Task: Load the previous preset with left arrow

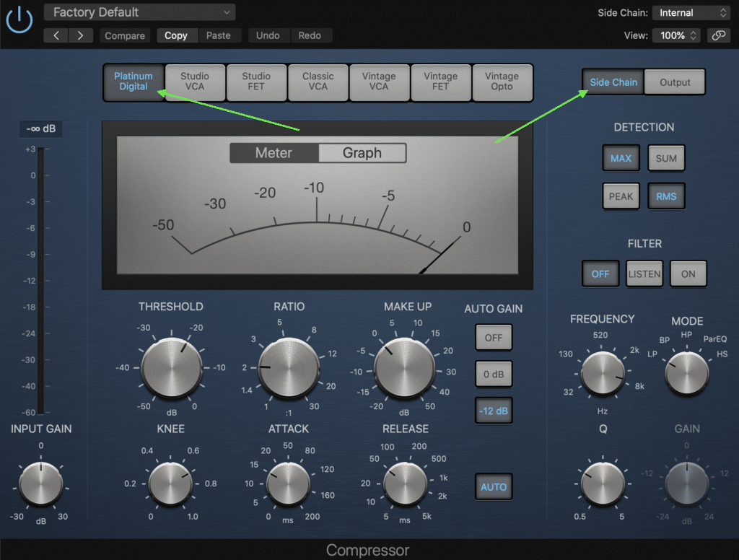Action: click(x=56, y=35)
